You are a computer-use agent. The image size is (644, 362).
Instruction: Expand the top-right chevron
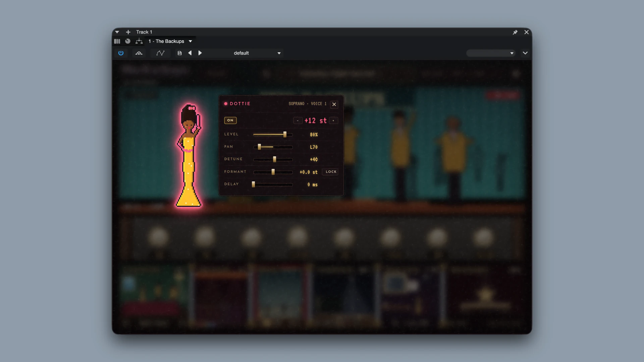click(525, 53)
